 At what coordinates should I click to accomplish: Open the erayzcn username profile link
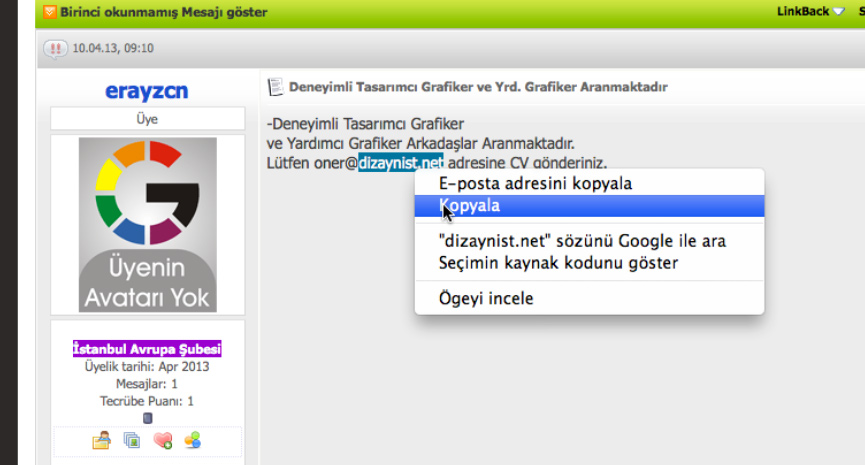[x=147, y=91]
